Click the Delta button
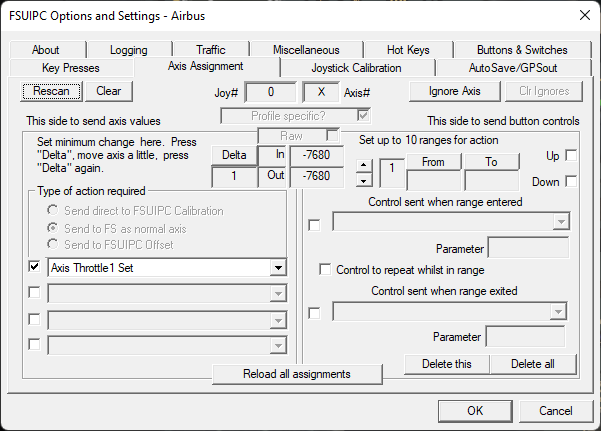601x431 pixels. 234,155
